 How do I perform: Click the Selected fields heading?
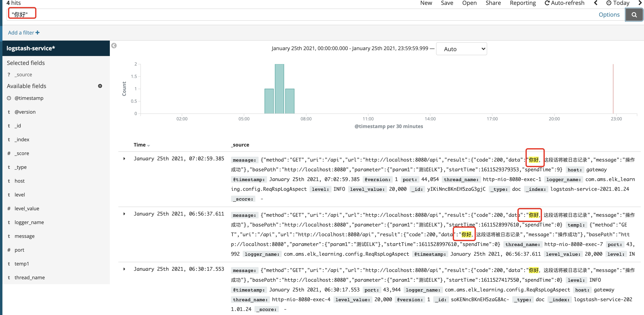26,63
